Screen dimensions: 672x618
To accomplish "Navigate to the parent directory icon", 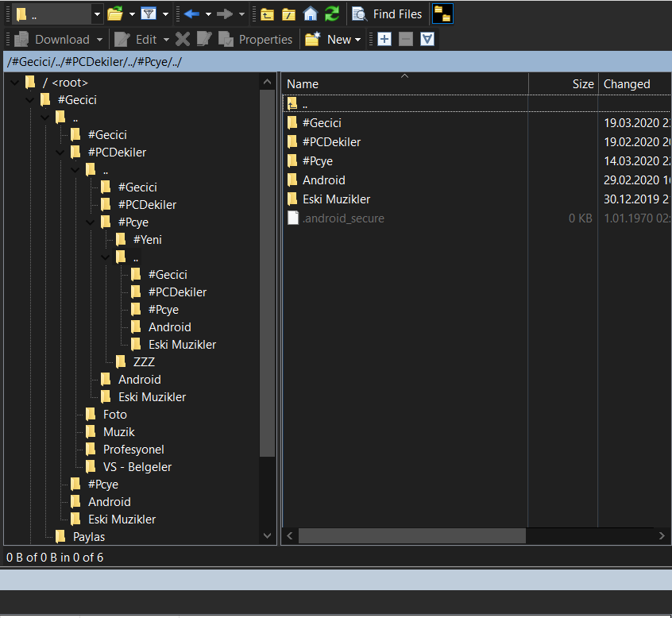I will pyautogui.click(x=268, y=14).
